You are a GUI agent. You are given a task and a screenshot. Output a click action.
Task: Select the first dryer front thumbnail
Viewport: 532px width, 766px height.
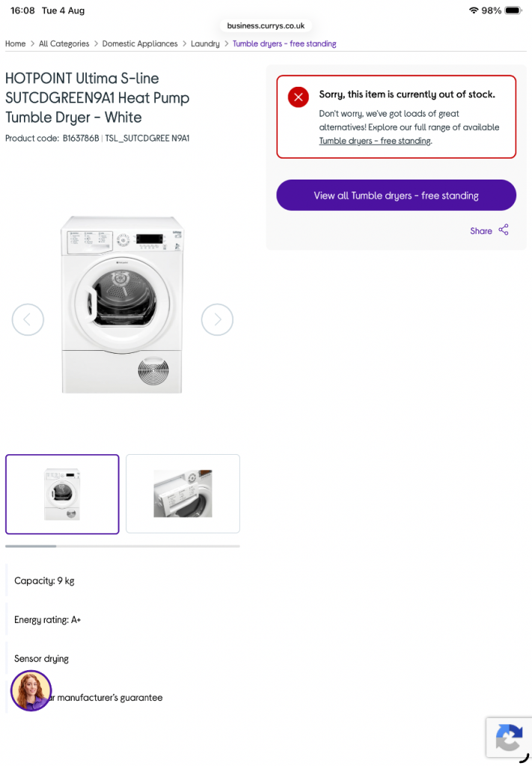[62, 494]
